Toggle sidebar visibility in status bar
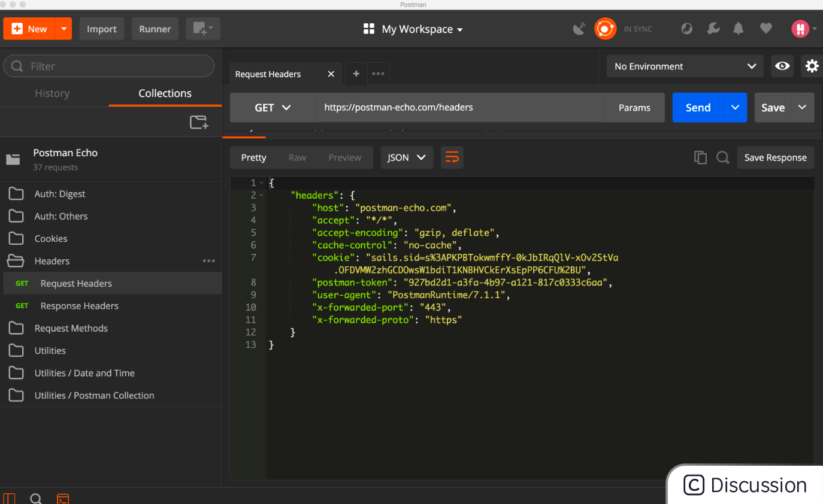Viewport: 823px width, 504px height. click(x=10, y=499)
